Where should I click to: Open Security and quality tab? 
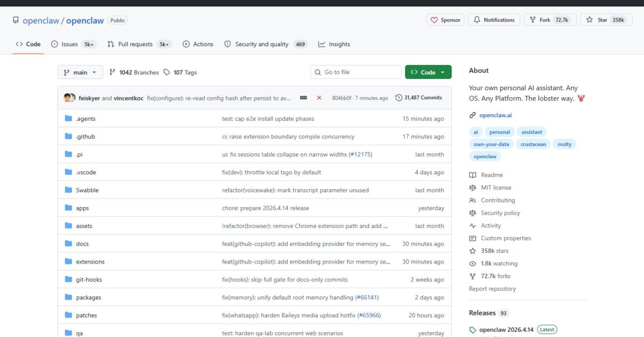(x=266, y=44)
